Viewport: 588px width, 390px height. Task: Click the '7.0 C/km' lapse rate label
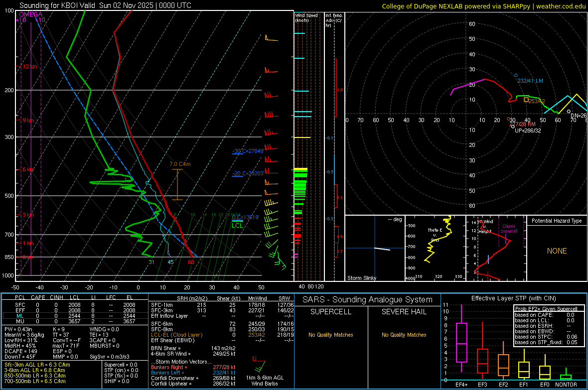(180, 164)
